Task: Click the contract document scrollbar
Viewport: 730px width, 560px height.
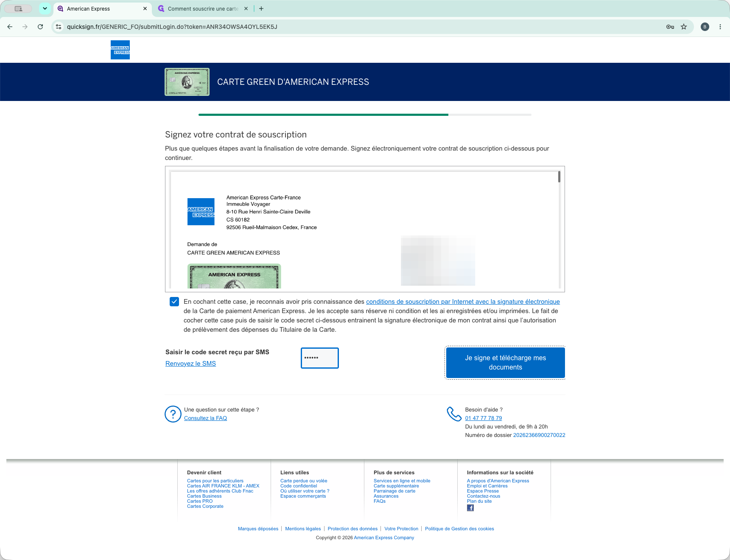Action: pyautogui.click(x=559, y=177)
